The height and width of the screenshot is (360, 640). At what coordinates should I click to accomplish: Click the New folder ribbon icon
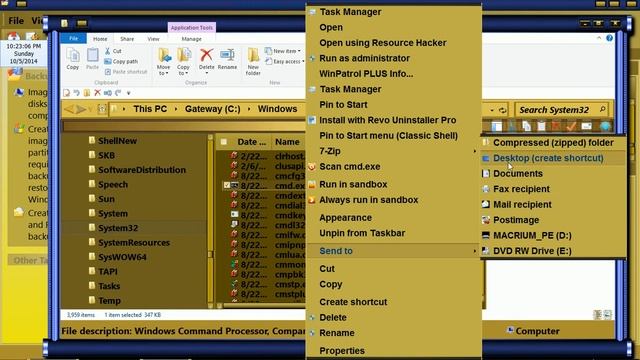(x=253, y=55)
